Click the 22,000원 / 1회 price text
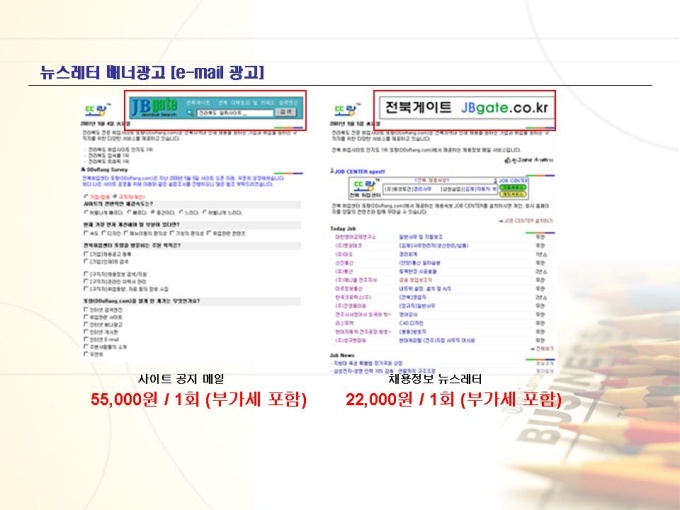This screenshot has width=680, height=510. (x=453, y=399)
